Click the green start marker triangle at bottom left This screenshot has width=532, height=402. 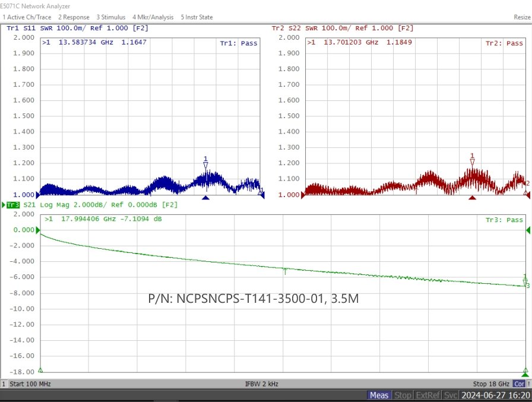pyautogui.click(x=40, y=370)
